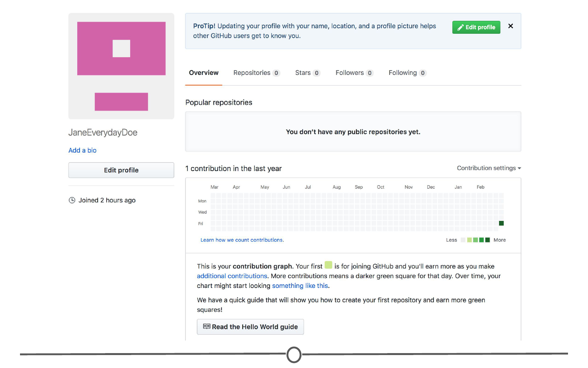Click the dark green contribution square
The height and width of the screenshot is (368, 588).
click(501, 223)
